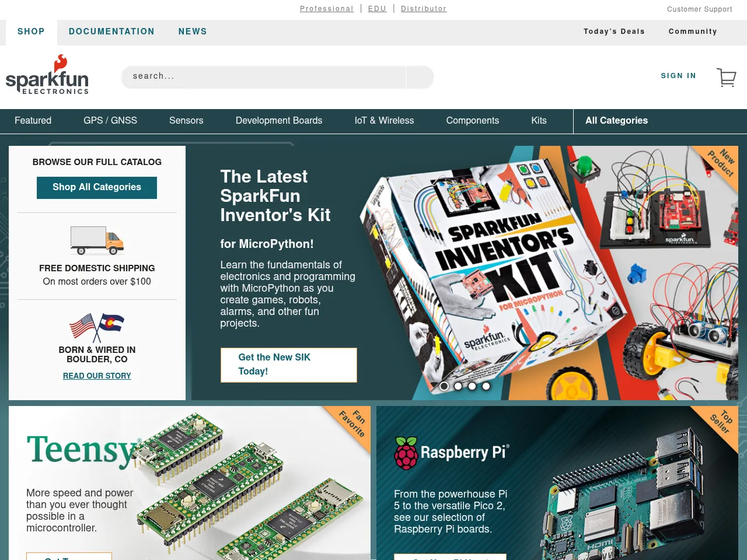Viewport: 747px width, 560px height.
Task: Open the Sensors category menu
Action: pos(186,121)
